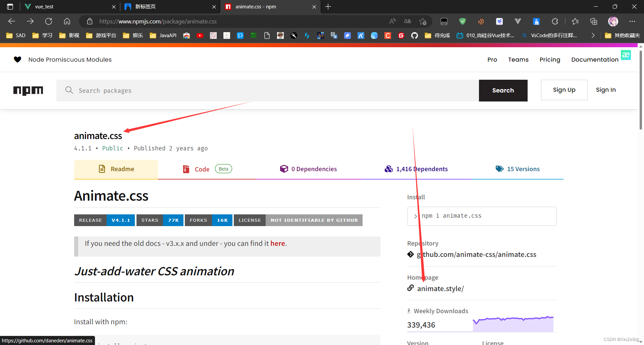Open browser settings and more menu
The width and height of the screenshot is (644, 345).
pyautogui.click(x=632, y=21)
